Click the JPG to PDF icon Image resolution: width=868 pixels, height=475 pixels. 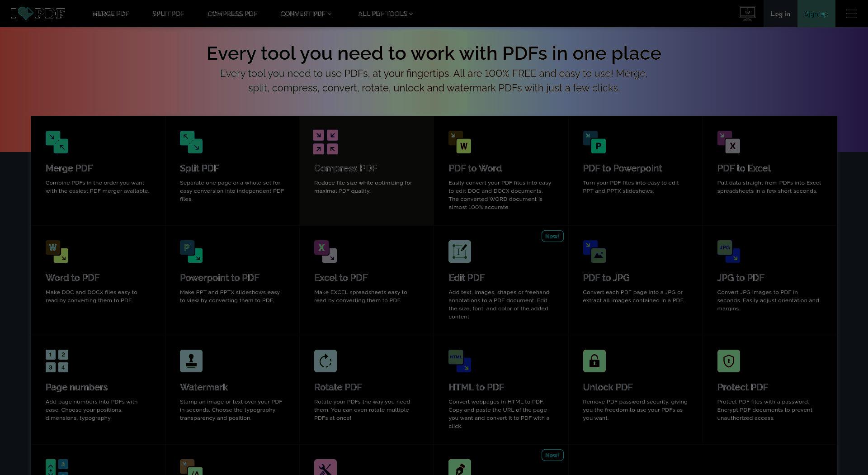pyautogui.click(x=728, y=252)
